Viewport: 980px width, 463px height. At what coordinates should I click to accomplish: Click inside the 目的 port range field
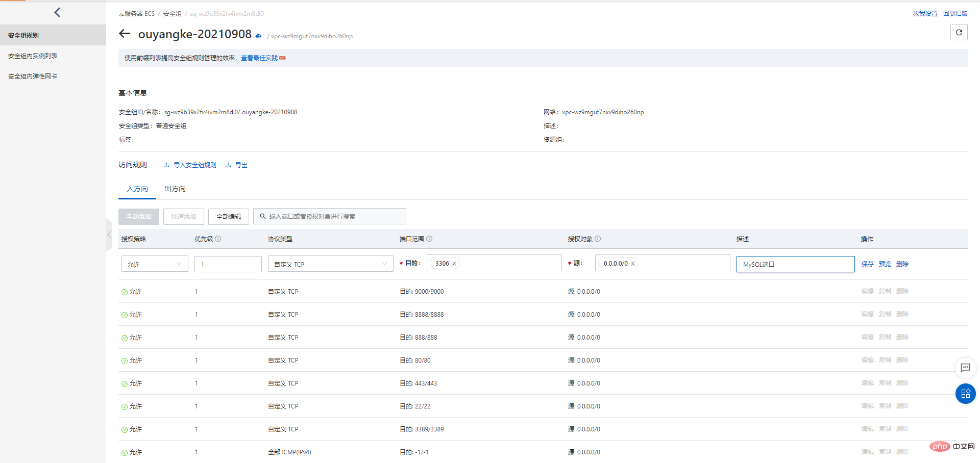coord(494,263)
